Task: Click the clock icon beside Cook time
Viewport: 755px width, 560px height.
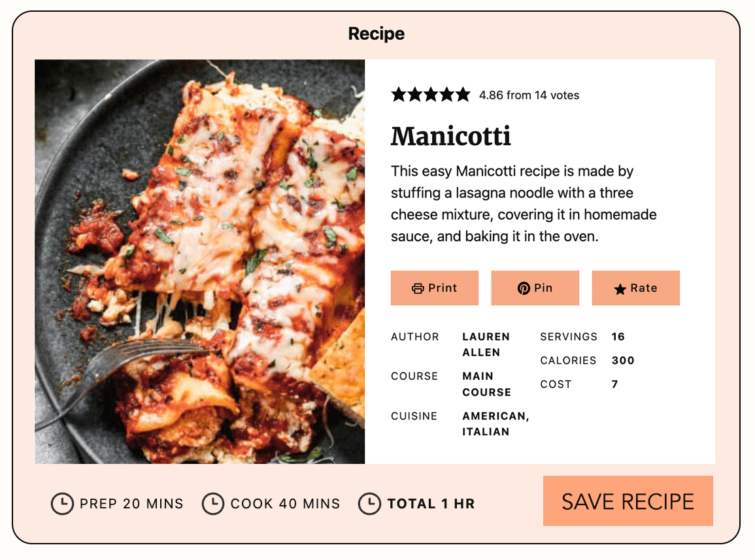Action: click(x=213, y=504)
